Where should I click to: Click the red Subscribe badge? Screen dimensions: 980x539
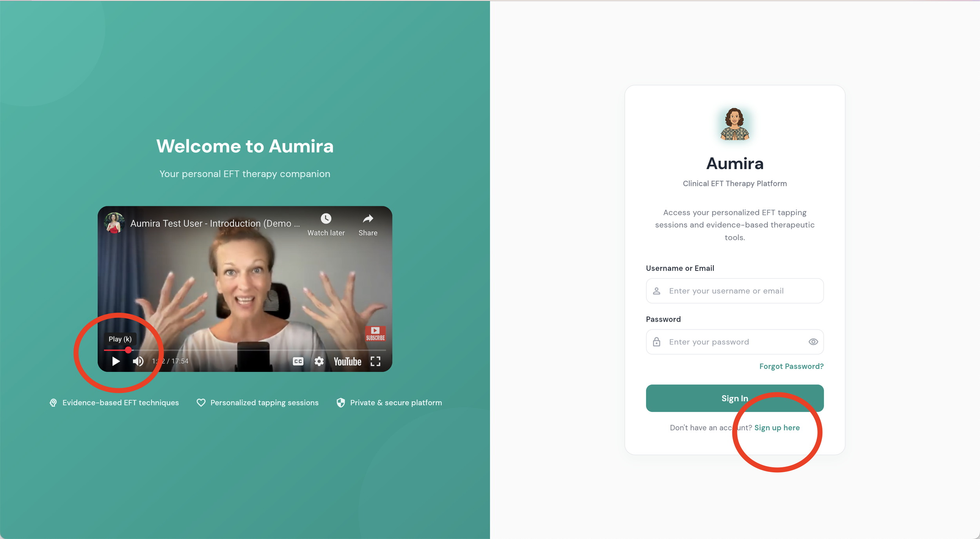point(375,333)
